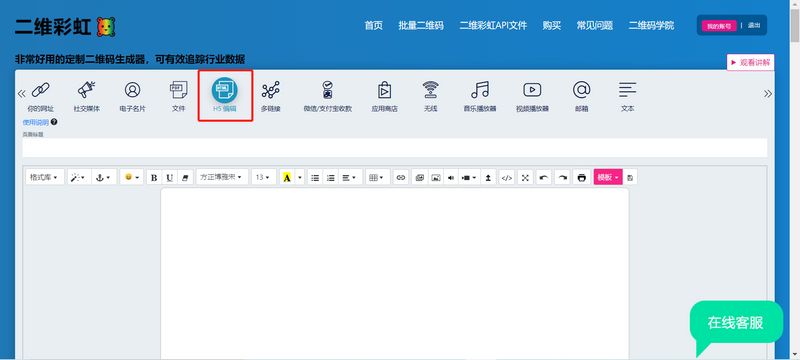This screenshot has width=800, height=360.
Task: Open 常见问题 in the navigation bar
Action: click(594, 25)
